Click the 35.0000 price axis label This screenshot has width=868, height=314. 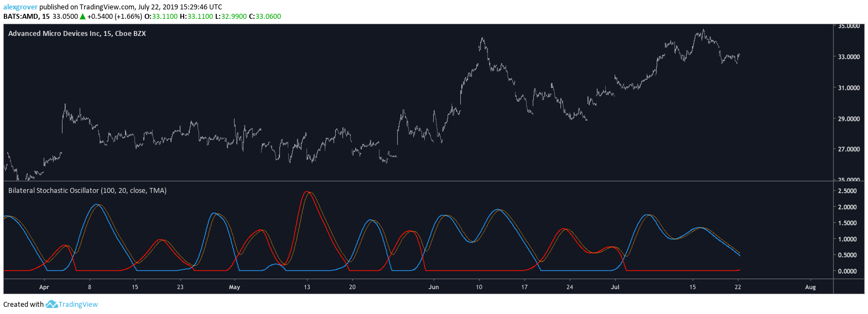point(849,26)
